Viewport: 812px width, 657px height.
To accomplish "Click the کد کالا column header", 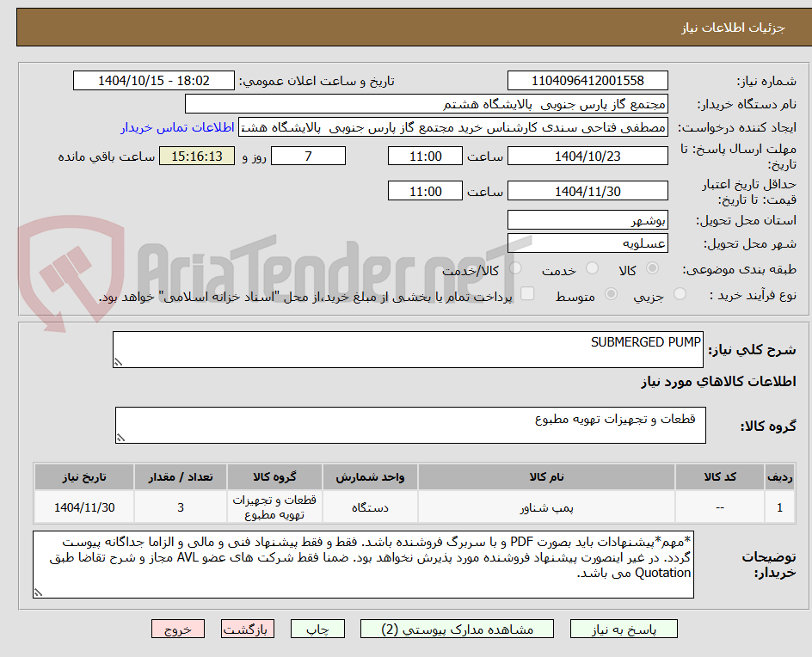I will point(720,476).
